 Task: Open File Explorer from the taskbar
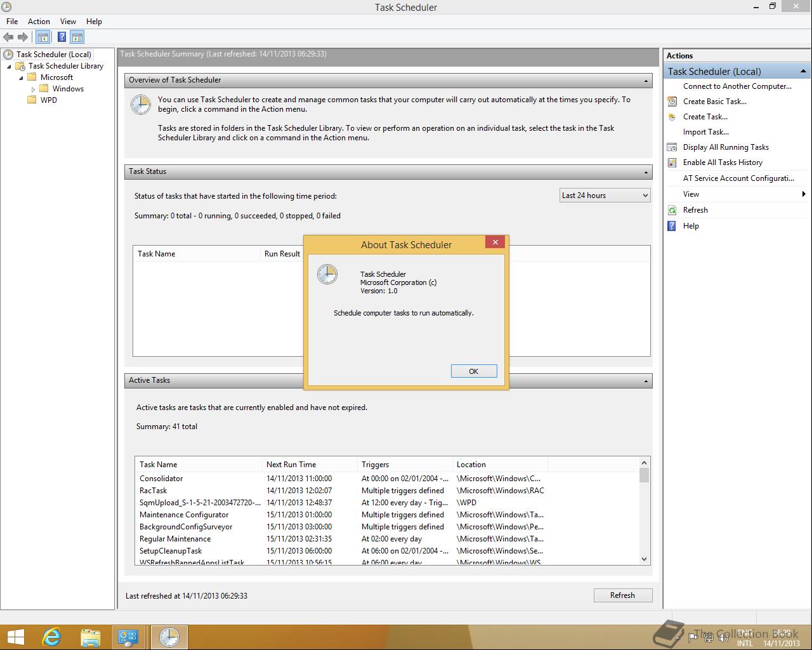click(x=90, y=637)
